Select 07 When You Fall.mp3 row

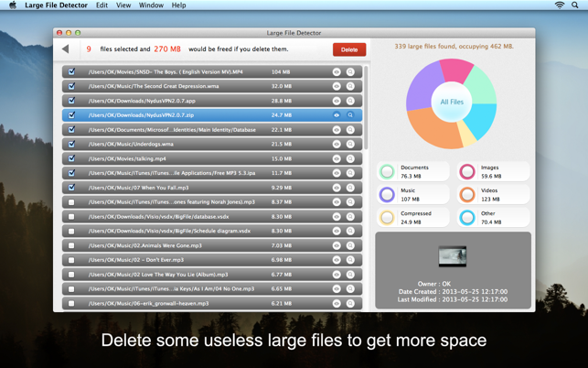click(212, 188)
